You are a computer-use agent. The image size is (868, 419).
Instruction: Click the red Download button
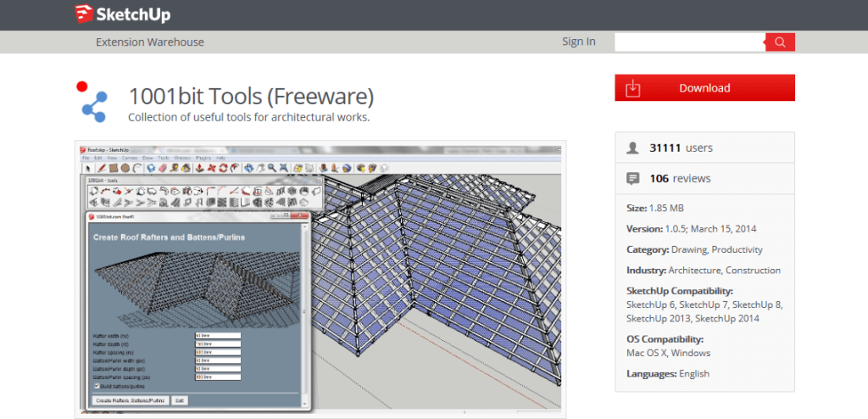coord(704,87)
